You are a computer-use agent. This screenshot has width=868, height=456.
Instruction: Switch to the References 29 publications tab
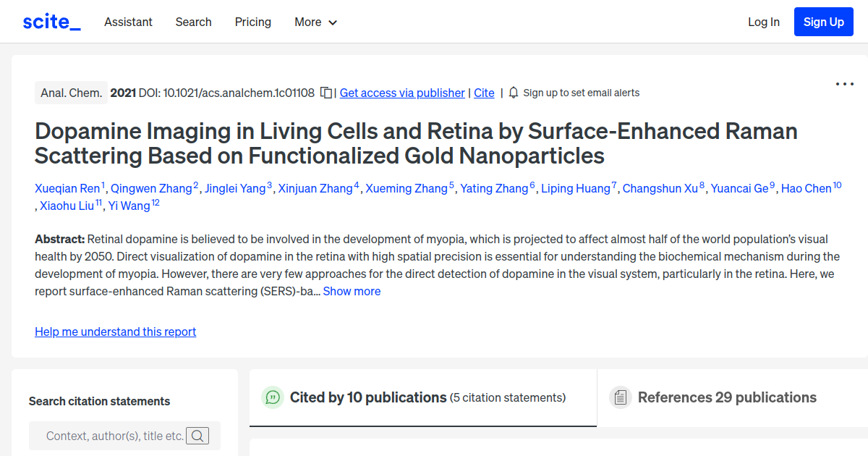(x=727, y=397)
